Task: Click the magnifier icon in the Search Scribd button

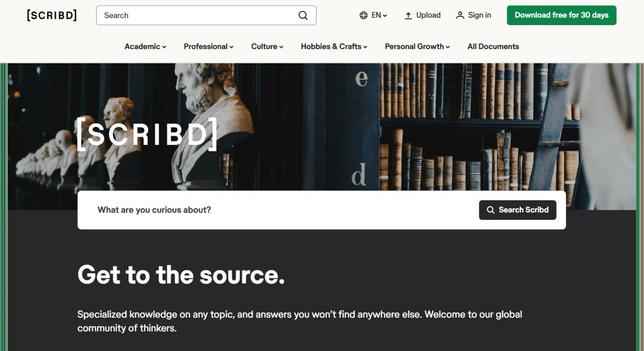Action: tap(490, 210)
